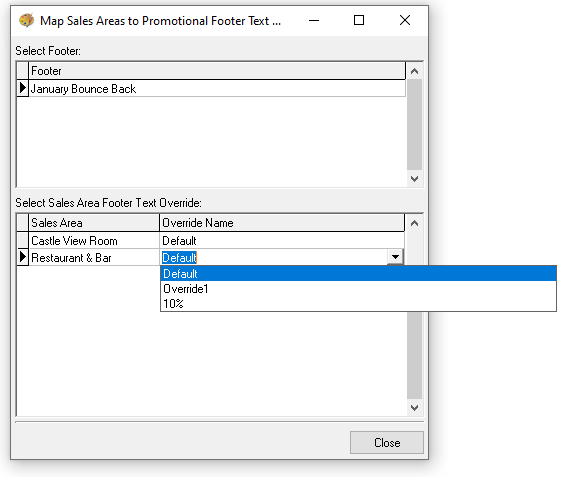Viewport: 565px width, 477px height.
Task: Click down arrow of sales area scrollbar
Action: (414, 407)
